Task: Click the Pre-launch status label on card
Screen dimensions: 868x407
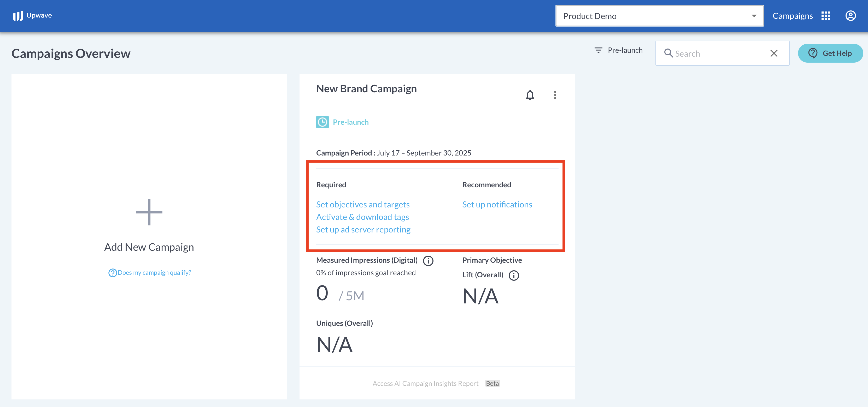Action: 350,122
